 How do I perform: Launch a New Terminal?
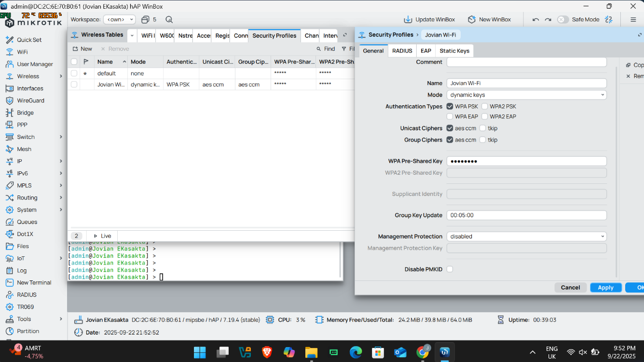pos(34,283)
